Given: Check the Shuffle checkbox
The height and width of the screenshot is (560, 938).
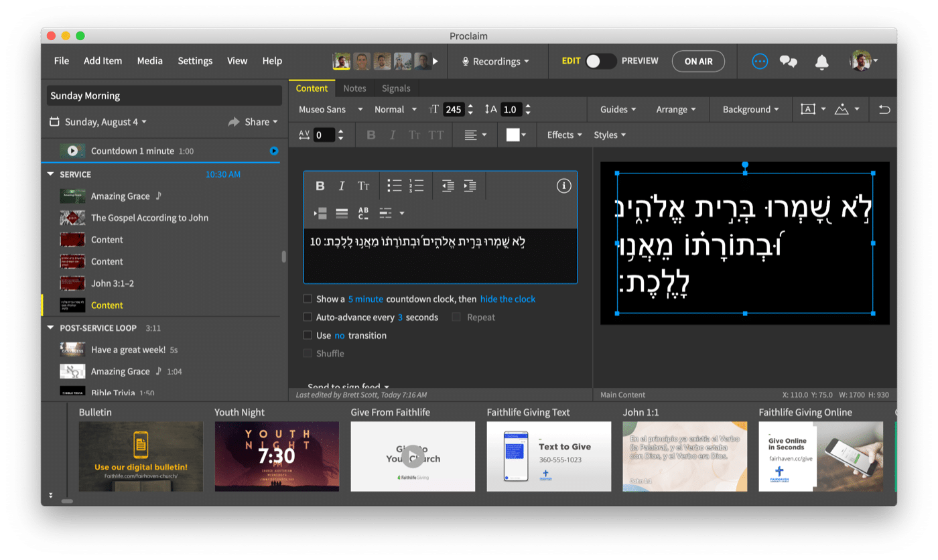Looking at the screenshot, I should (x=308, y=353).
